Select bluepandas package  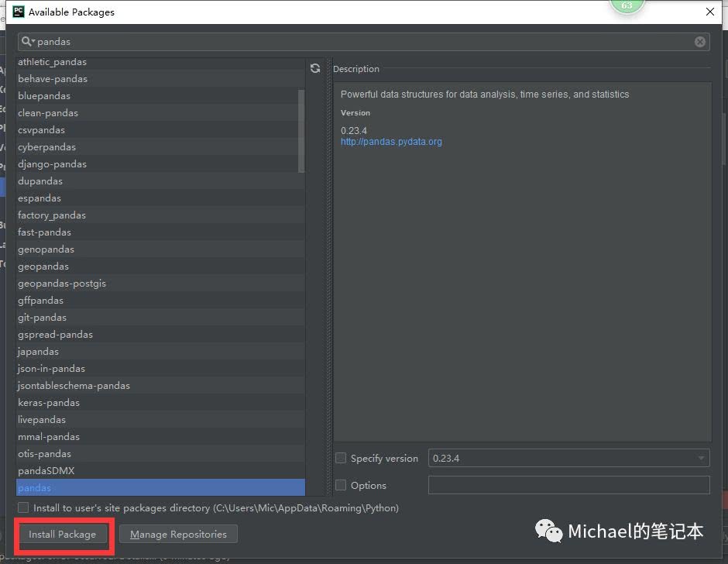[160, 96]
